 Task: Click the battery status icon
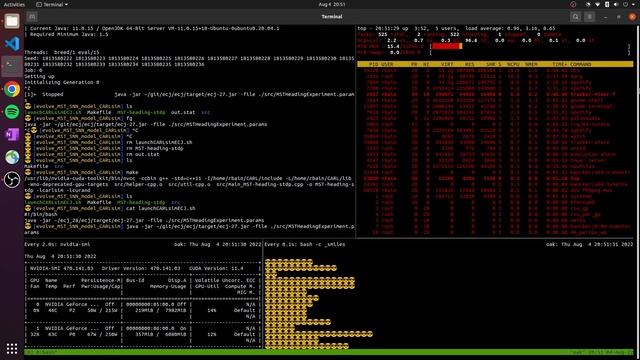tap(607, 4)
